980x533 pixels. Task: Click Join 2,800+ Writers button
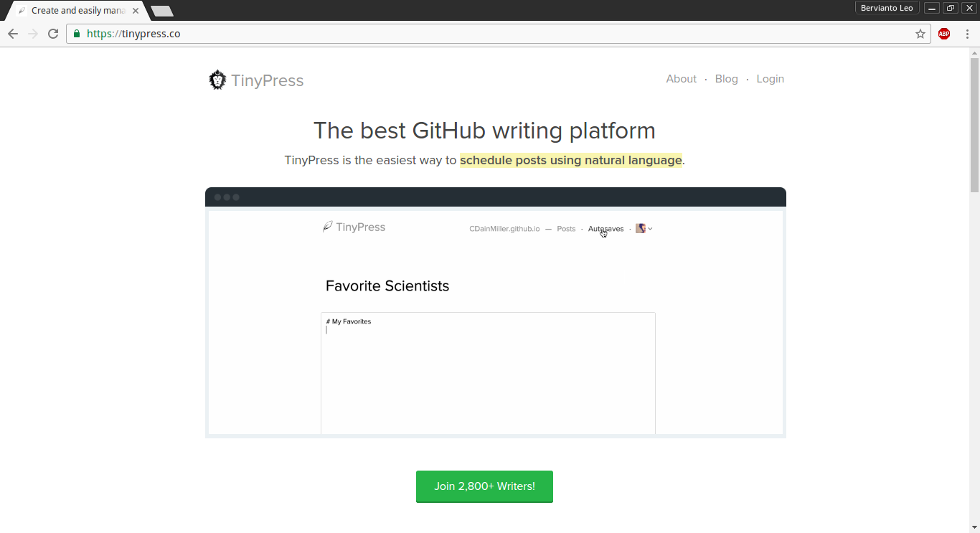484,486
